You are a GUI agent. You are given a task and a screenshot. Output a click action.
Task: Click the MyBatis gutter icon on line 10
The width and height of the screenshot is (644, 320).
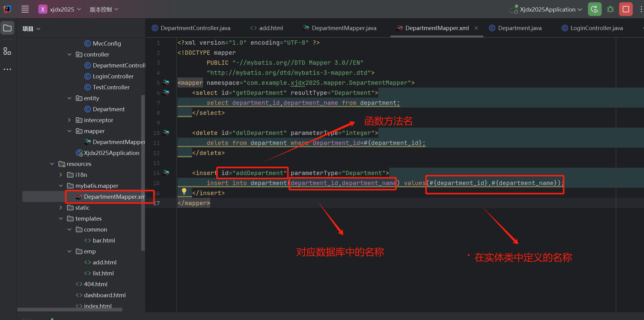[x=166, y=132]
